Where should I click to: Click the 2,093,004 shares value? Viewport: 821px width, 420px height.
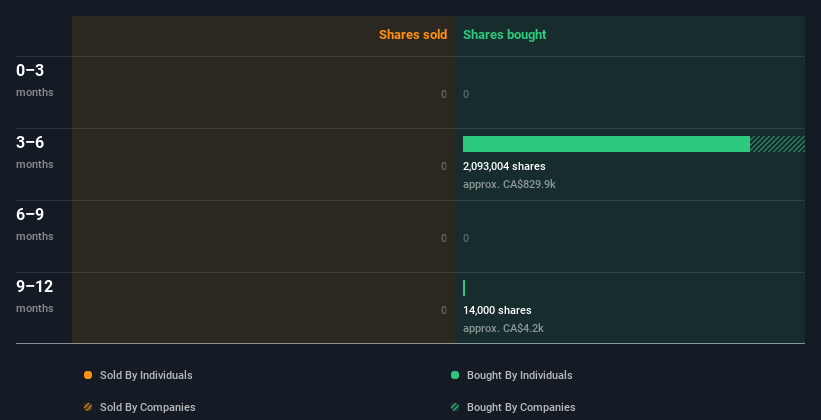[x=504, y=166]
